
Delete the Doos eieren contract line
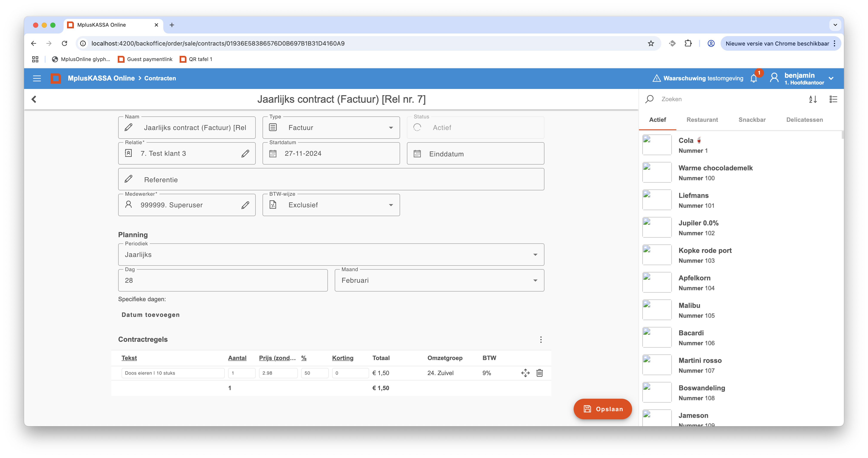coord(539,373)
